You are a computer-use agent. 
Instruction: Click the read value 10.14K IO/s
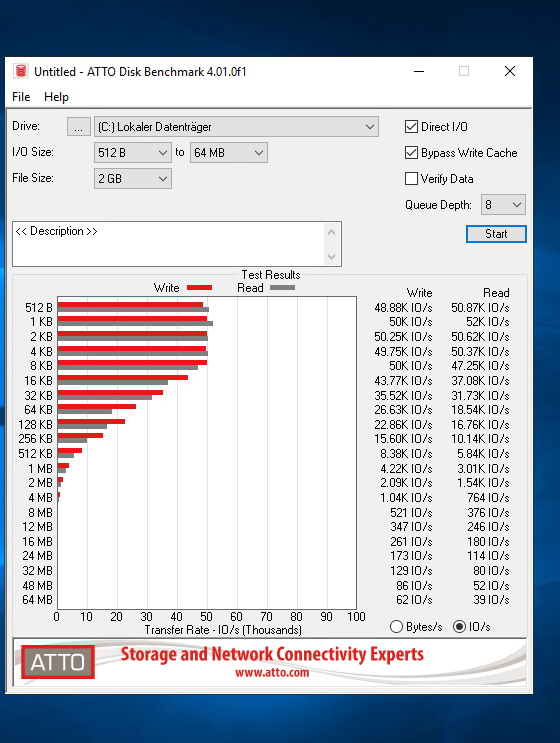(x=480, y=438)
